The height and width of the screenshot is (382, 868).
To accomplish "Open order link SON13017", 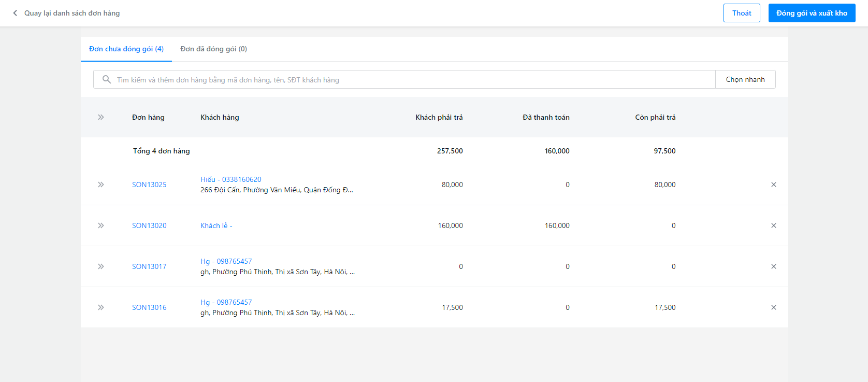I will pos(149,266).
